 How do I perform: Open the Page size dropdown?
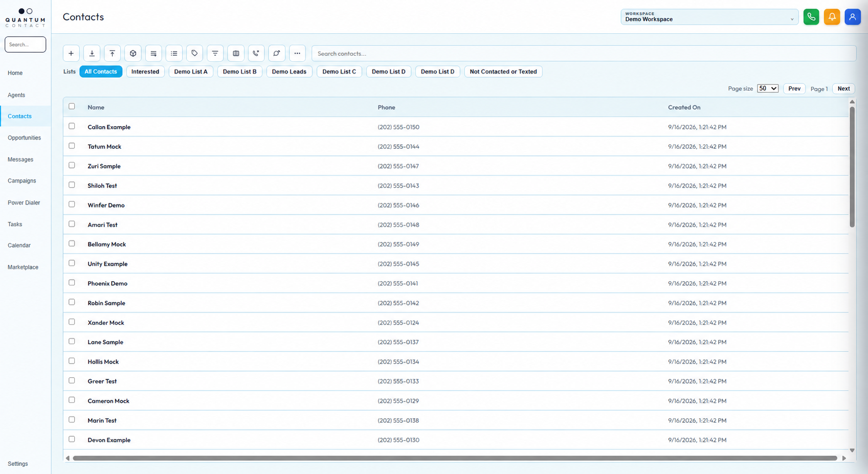[x=768, y=88]
